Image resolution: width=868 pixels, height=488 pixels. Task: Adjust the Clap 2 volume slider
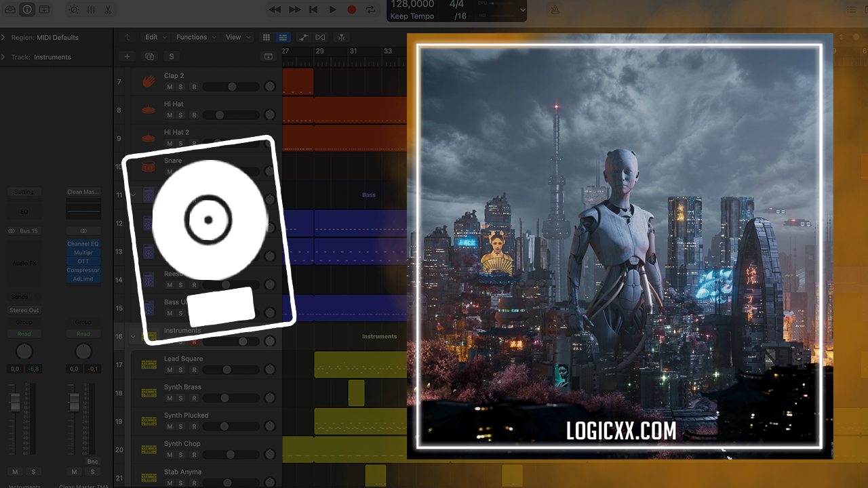[231, 87]
